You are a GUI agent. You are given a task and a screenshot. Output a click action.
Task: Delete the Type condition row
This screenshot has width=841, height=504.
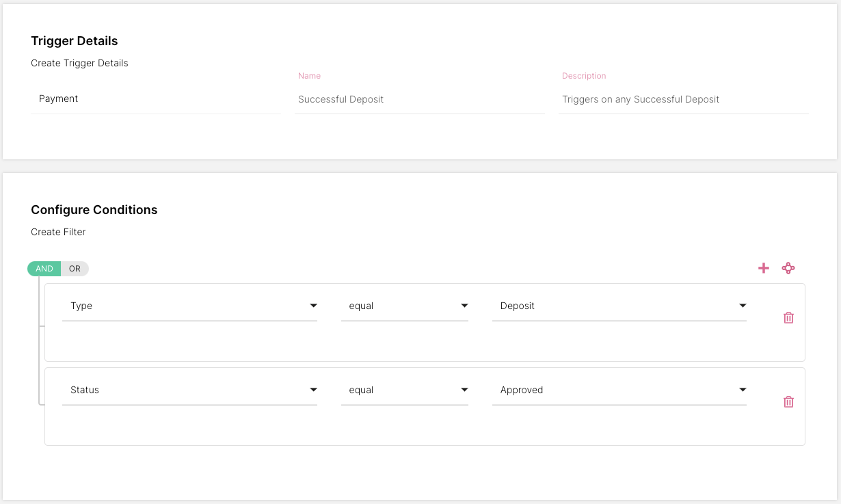click(x=788, y=317)
